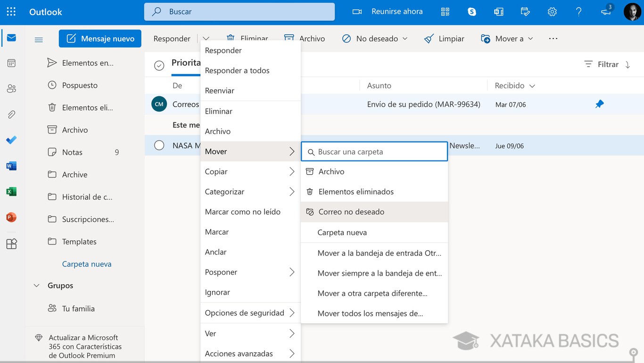Viewport: 644px width, 363px height.
Task: Launch Word from the left app rail
Action: click(x=11, y=166)
